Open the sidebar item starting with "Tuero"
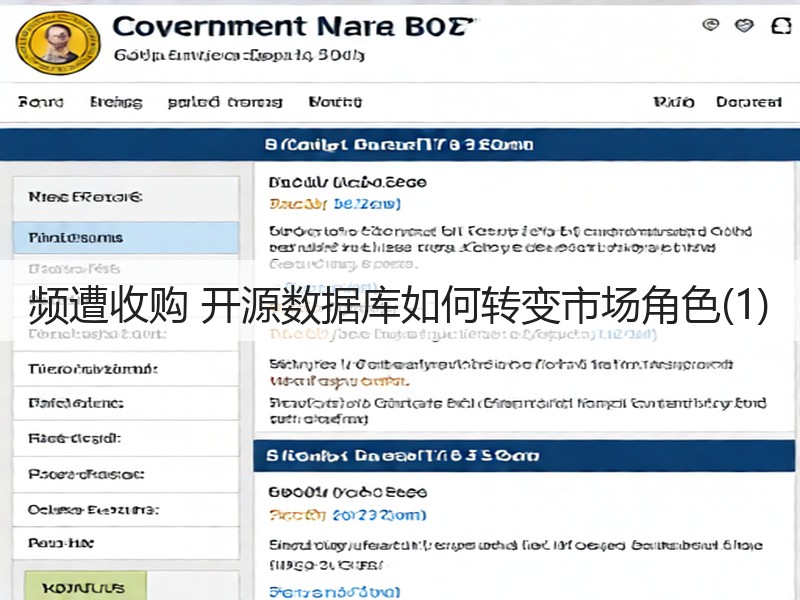The height and width of the screenshot is (600, 800). pyautogui.click(x=126, y=368)
